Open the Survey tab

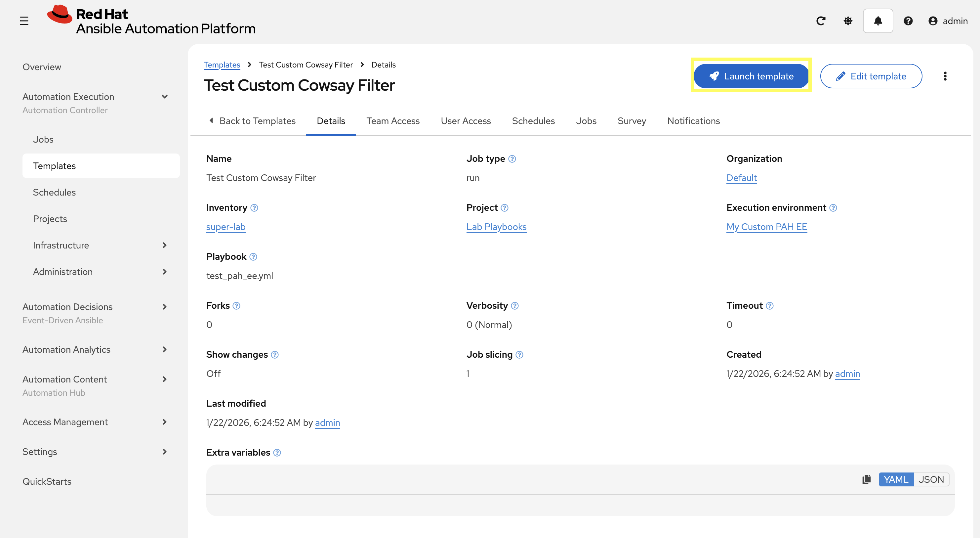coord(632,121)
